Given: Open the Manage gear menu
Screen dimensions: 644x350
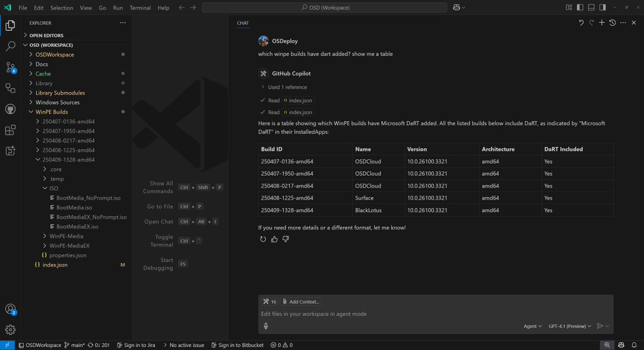Looking at the screenshot, I should [10, 330].
